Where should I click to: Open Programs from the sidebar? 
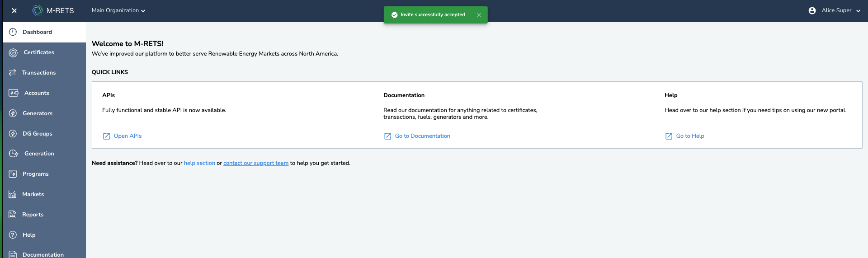44,174
